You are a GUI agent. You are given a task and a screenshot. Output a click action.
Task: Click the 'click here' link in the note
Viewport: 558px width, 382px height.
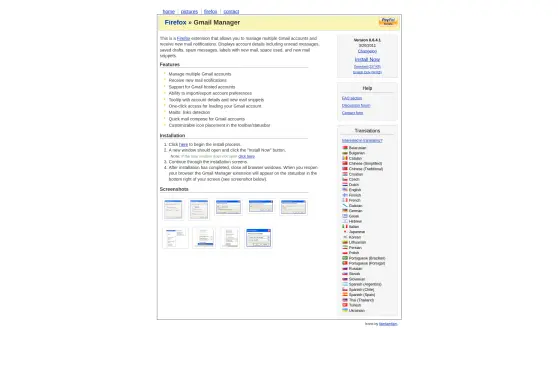pos(246,156)
